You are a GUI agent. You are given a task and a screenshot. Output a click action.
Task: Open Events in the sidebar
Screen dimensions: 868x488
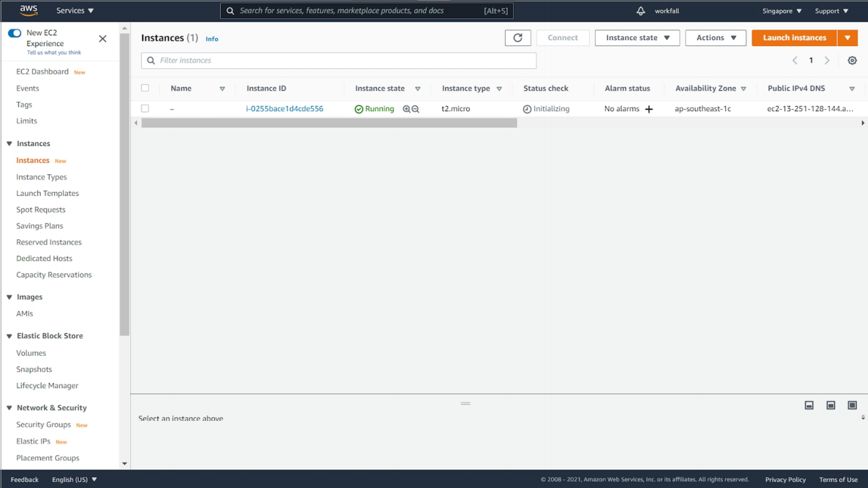[x=28, y=88]
